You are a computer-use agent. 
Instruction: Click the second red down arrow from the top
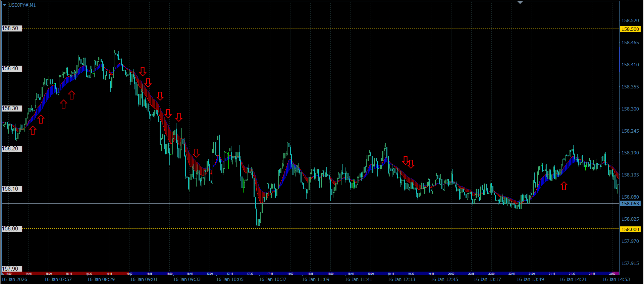pyautogui.click(x=148, y=82)
